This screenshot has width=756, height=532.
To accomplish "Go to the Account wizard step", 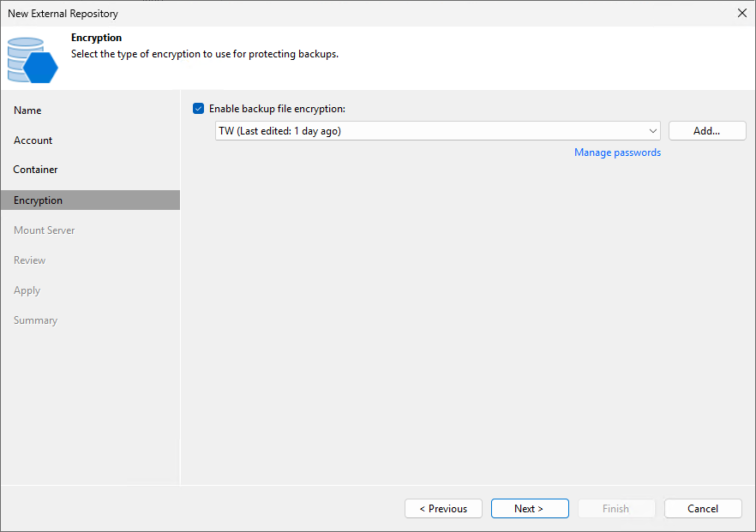I will 33,140.
